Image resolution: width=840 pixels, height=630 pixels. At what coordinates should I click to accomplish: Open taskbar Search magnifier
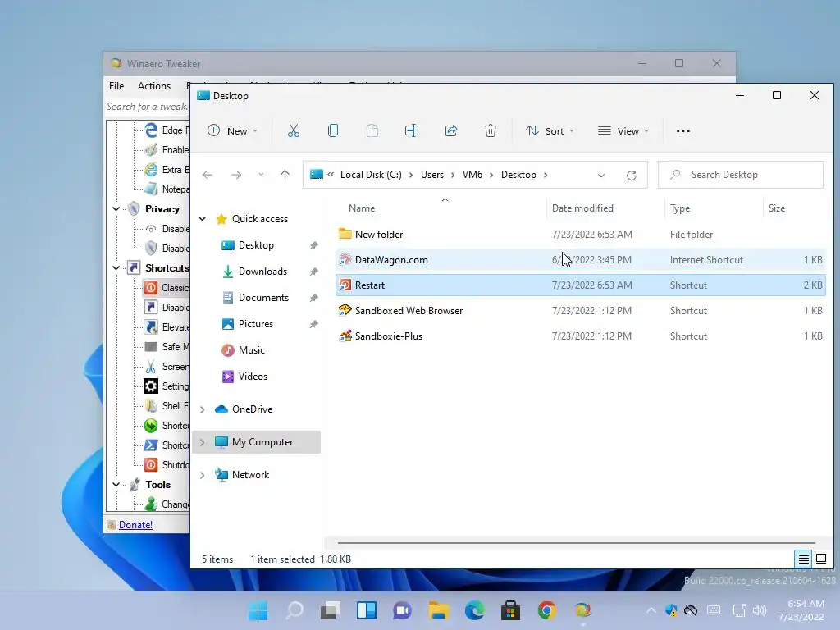pyautogui.click(x=294, y=610)
